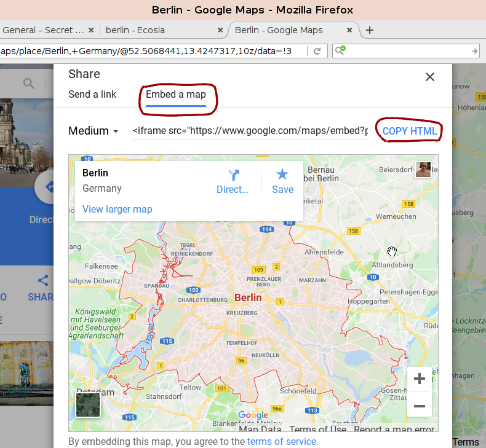Switch to Send a link tab
The image size is (486, 448).
pyautogui.click(x=92, y=94)
